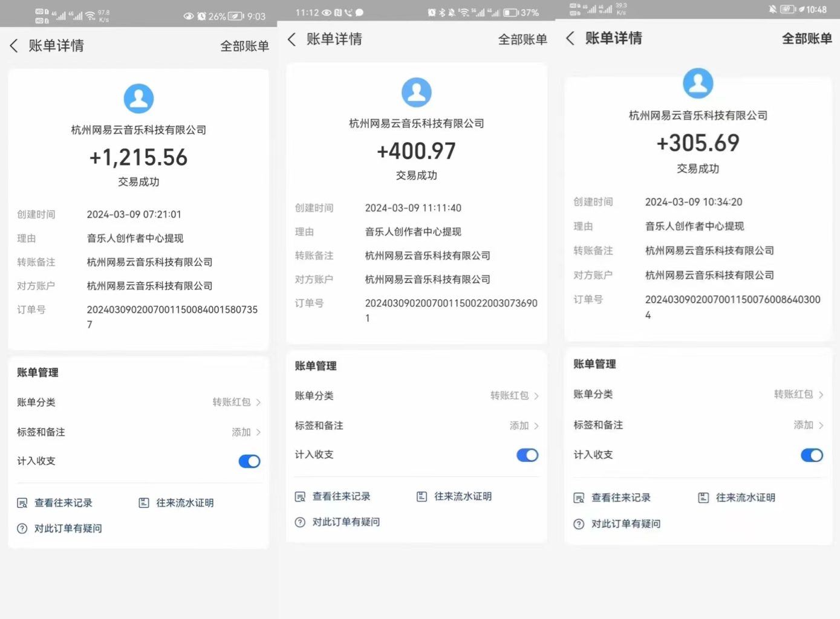Viewport: 840px width, 619px height.
Task: Tap the question icon in +400.97 bill
Action: pyautogui.click(x=300, y=522)
